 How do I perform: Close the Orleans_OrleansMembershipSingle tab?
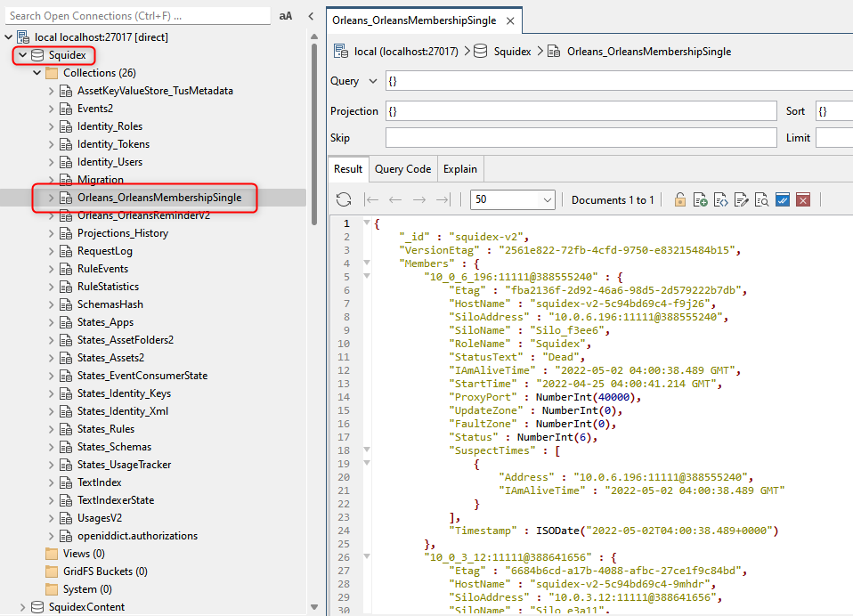(510, 21)
